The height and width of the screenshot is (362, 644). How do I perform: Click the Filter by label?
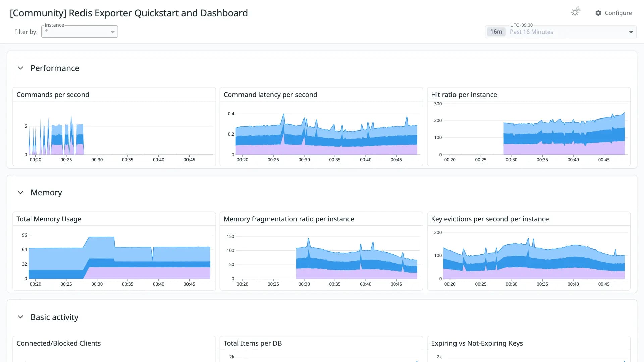click(x=26, y=32)
